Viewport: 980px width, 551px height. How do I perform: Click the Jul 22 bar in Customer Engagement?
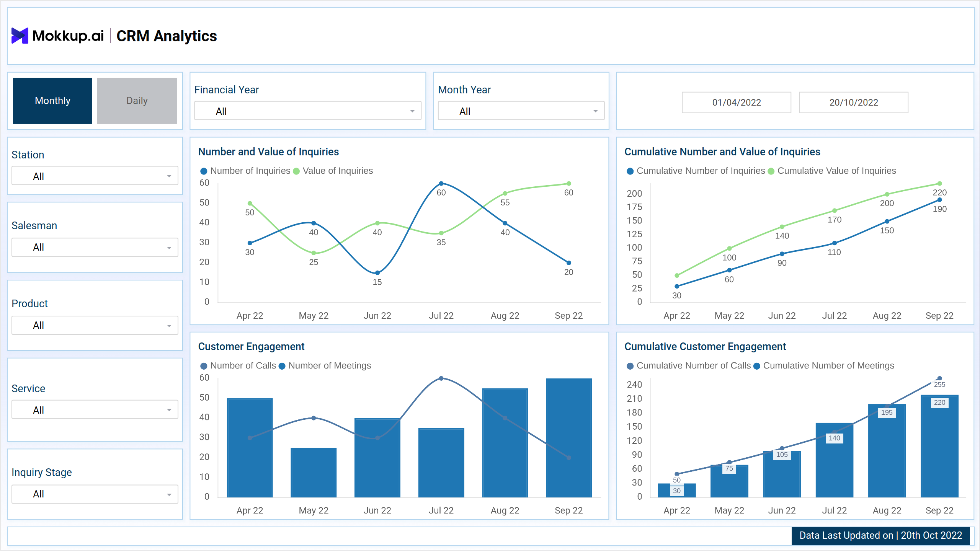441,463
